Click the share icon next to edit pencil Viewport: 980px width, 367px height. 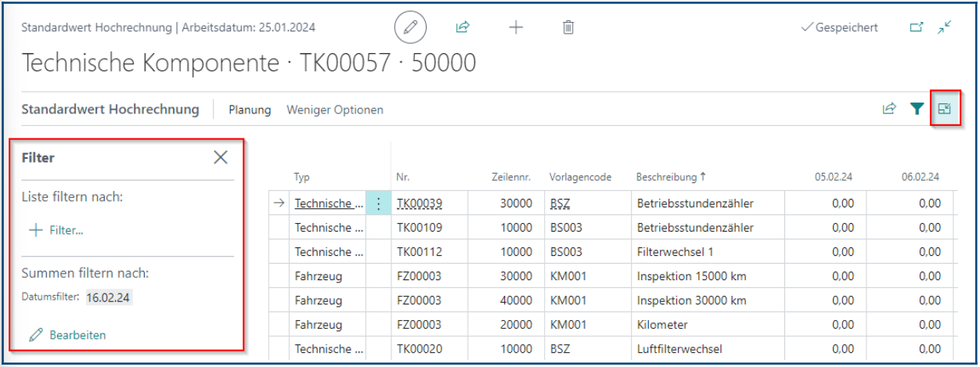pyautogui.click(x=463, y=27)
